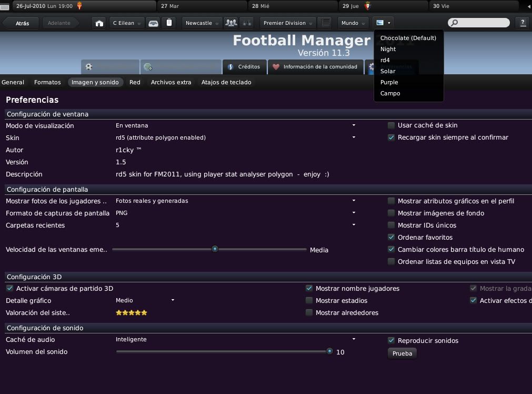Open the Newcastle squad players icon
This screenshot has width=532, height=394.
[231, 23]
